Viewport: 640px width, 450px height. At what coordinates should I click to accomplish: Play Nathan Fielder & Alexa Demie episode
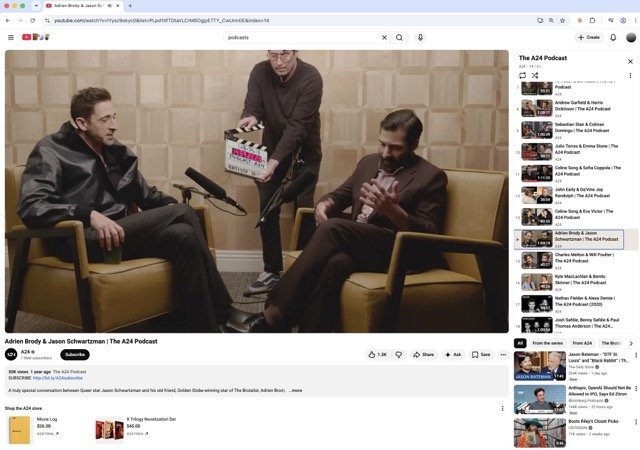[x=571, y=304]
